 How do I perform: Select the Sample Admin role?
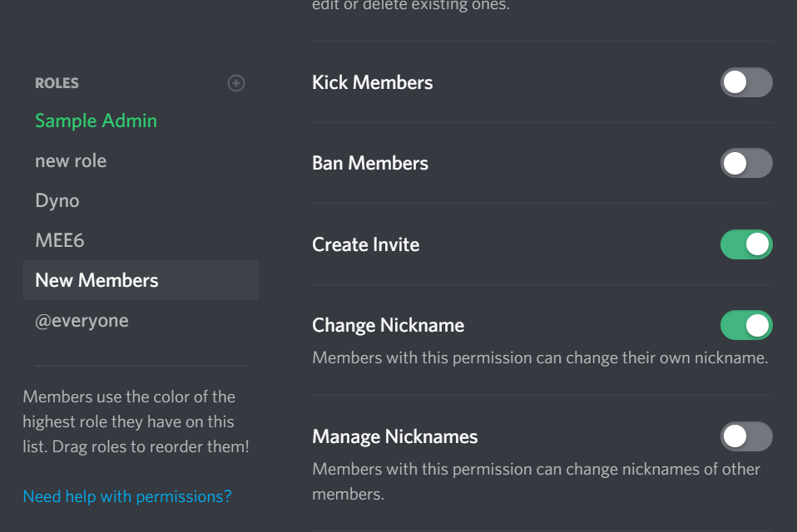click(96, 121)
